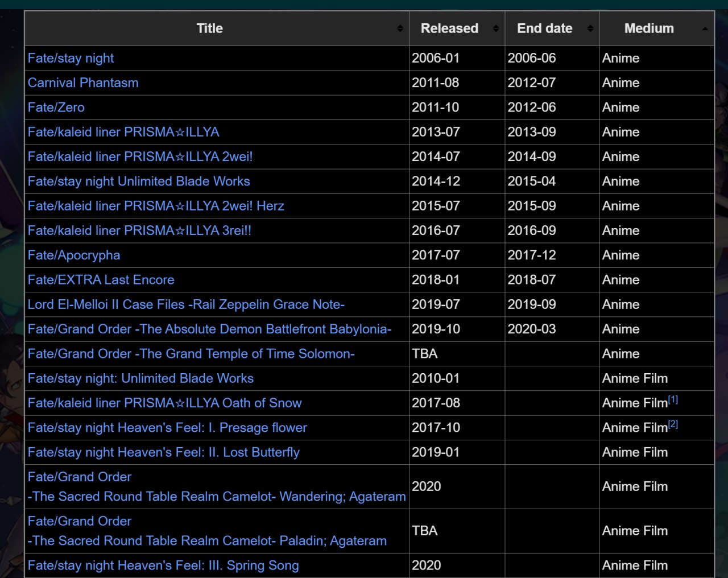Select Anime medium cell in Fate/Zero row
This screenshot has width=728, height=578.
pos(656,107)
